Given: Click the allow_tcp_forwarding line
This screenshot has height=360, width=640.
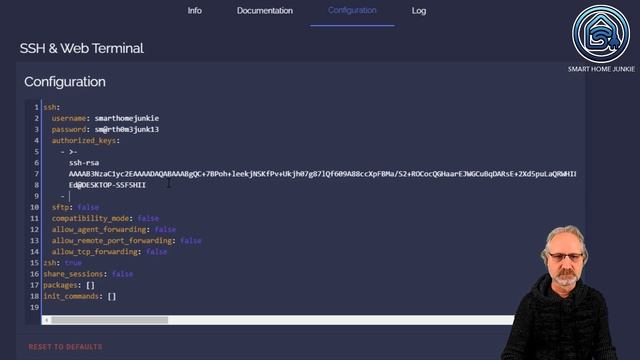Looking at the screenshot, I should tap(109, 252).
